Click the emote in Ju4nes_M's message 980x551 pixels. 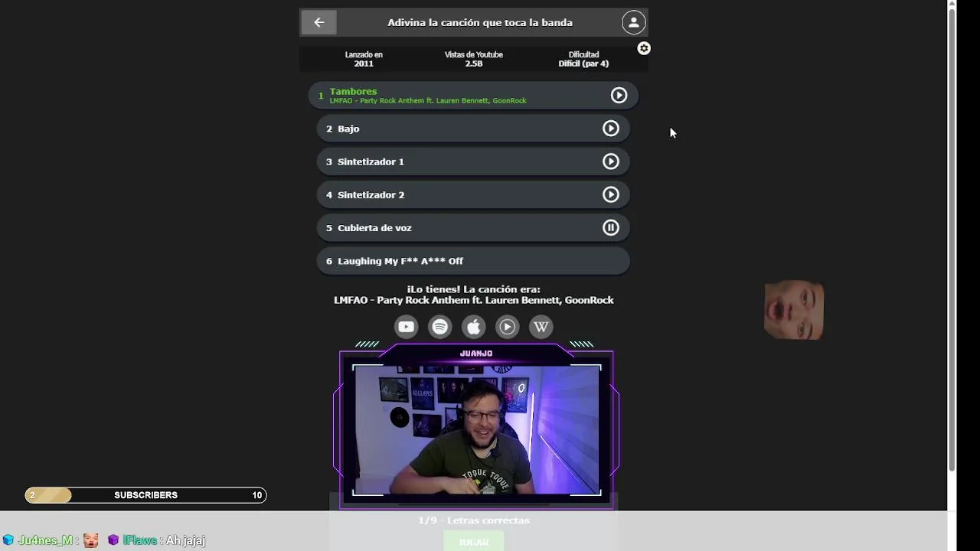(90, 540)
